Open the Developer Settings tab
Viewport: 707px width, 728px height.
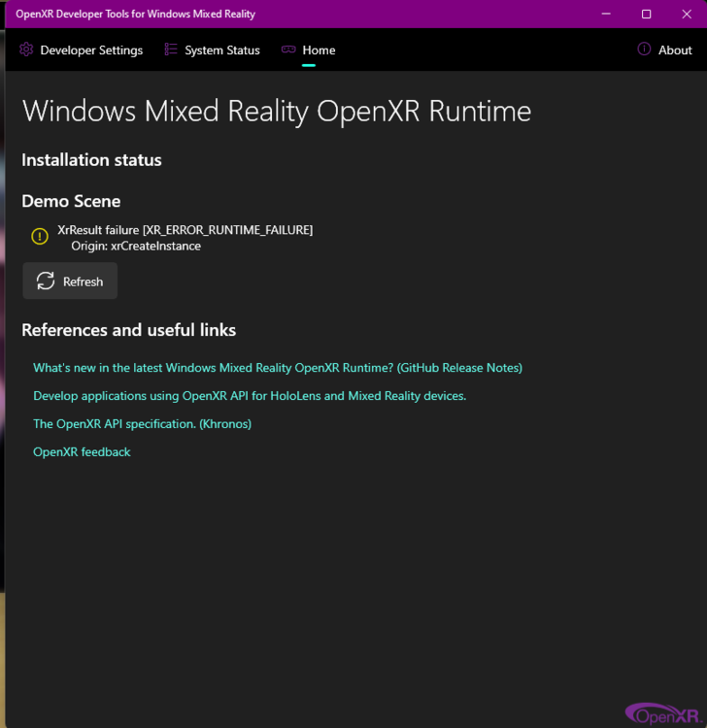tap(82, 50)
